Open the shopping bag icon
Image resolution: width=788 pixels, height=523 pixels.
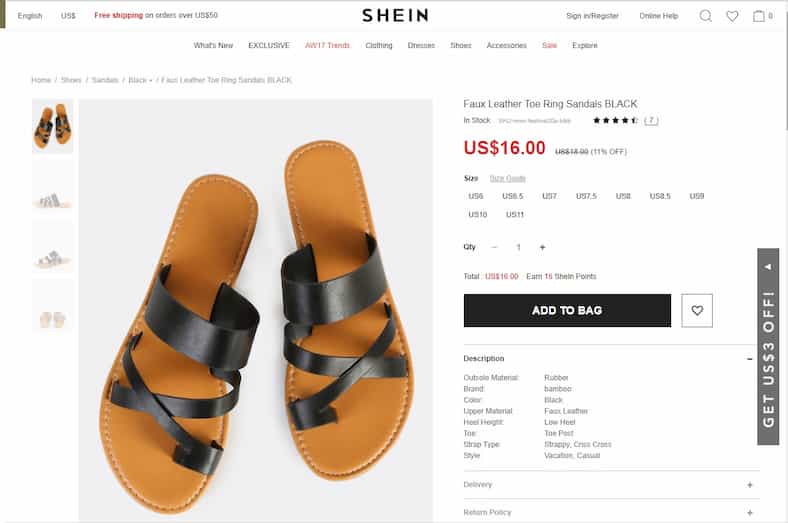[758, 16]
